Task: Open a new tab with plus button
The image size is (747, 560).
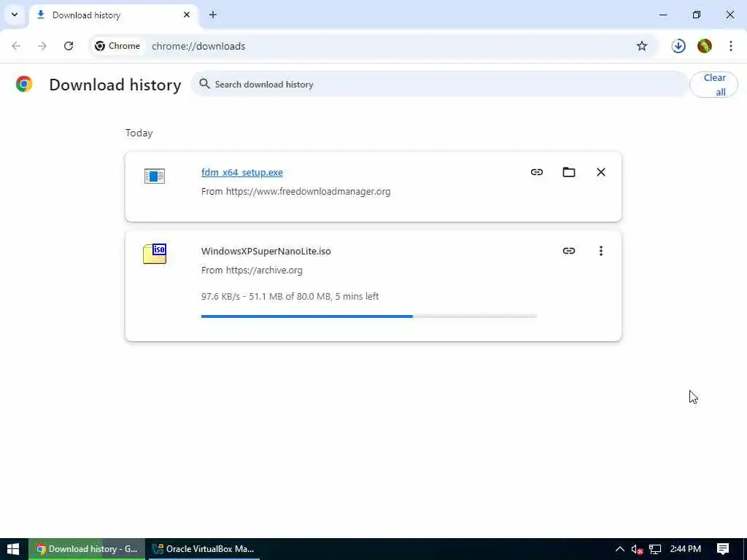Action: point(213,15)
